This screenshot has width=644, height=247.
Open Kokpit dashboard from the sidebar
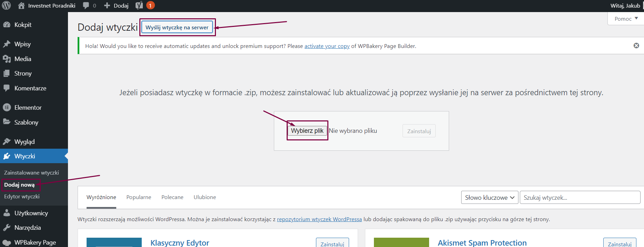point(23,25)
